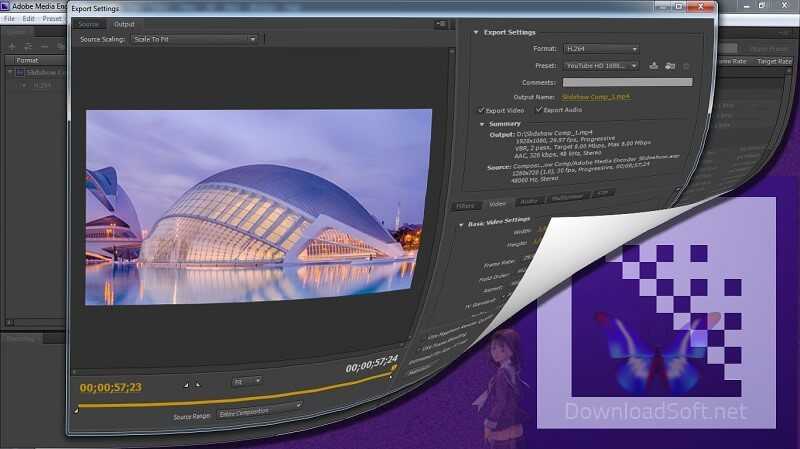Click the Target Rate column header in the Preset Browser
The width and height of the screenshot is (800, 449).
(x=773, y=61)
